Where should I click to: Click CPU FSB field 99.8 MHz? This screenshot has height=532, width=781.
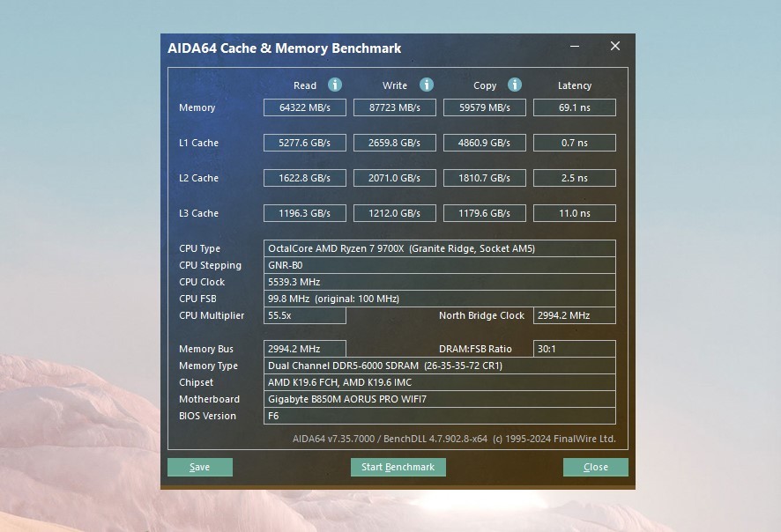coord(439,299)
